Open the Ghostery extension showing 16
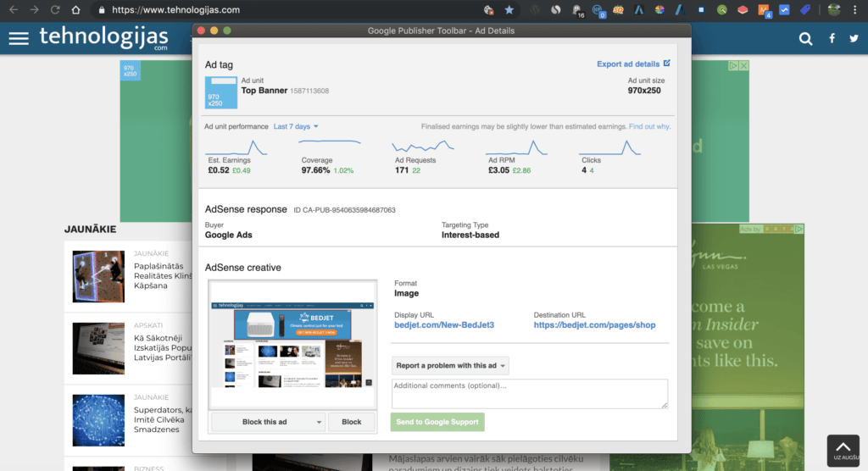The height and width of the screenshot is (471, 868). point(577,10)
